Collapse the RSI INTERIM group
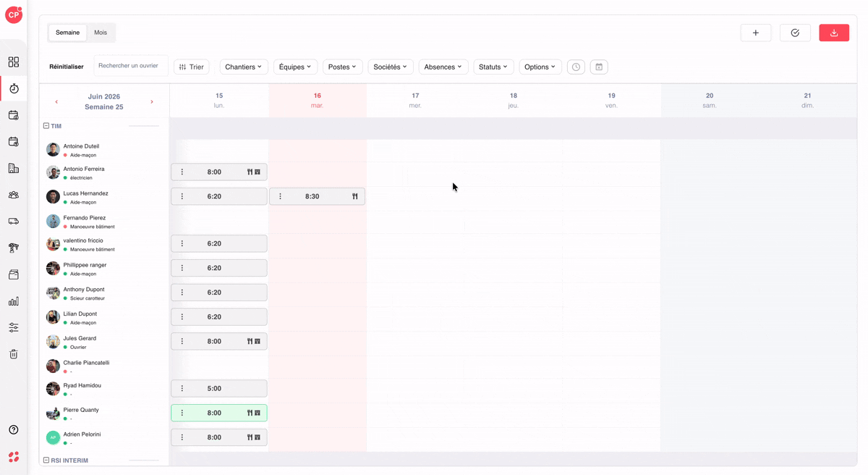Screen dimensions: 868x475 coord(46,461)
